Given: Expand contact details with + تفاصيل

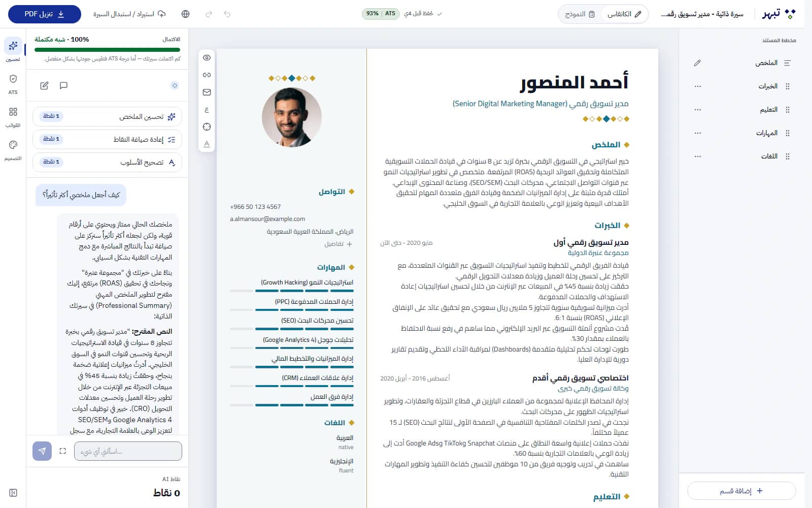Looking at the screenshot, I should click(x=339, y=244).
